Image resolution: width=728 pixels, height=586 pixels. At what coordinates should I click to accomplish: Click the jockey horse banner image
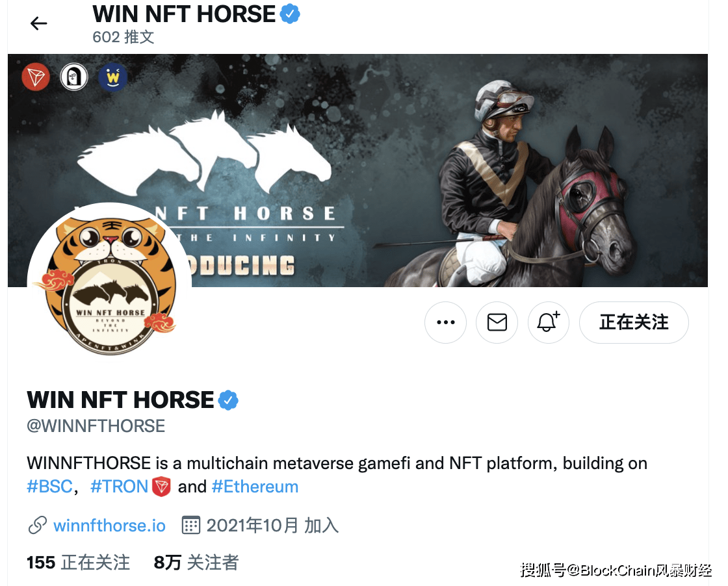(357, 170)
